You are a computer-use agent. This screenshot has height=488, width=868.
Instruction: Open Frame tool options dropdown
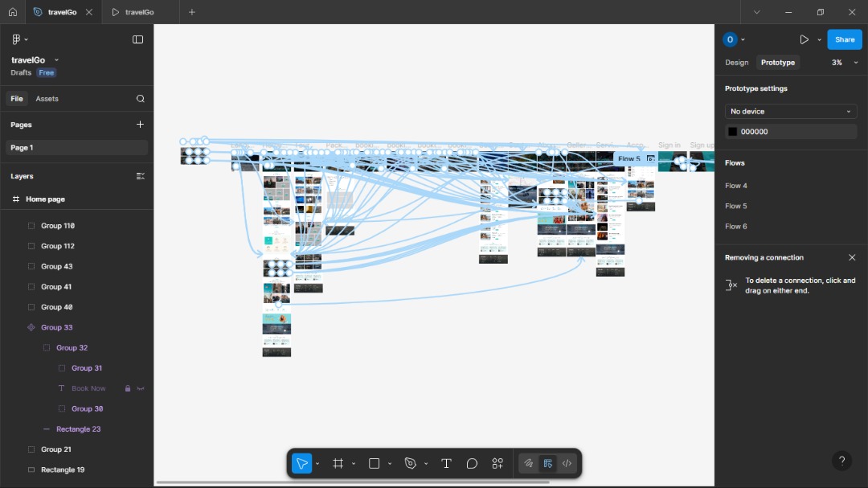coord(353,464)
